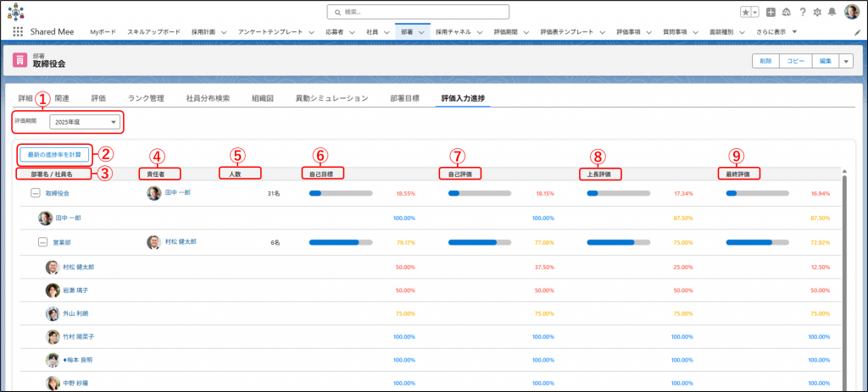Open the dropdown arrow next to 編集
Viewport: 868px width, 392px height.
pos(845,61)
